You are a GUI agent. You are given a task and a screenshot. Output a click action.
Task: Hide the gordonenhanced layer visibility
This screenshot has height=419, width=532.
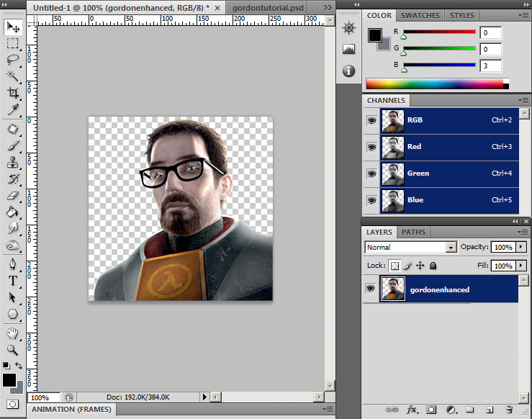tap(371, 289)
